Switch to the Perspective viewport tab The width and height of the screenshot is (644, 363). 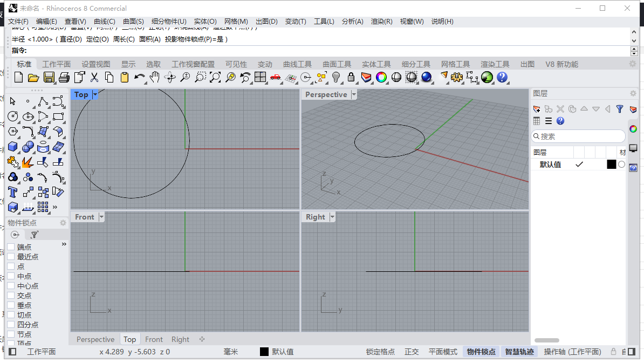[x=95, y=339]
